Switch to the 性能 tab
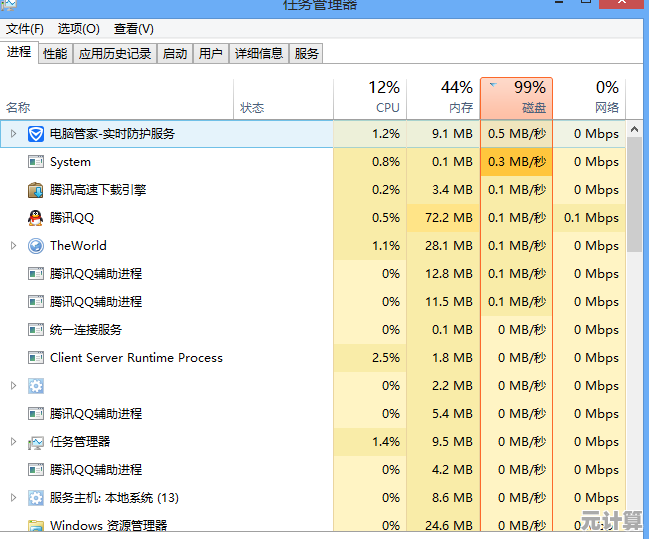 [x=55, y=54]
